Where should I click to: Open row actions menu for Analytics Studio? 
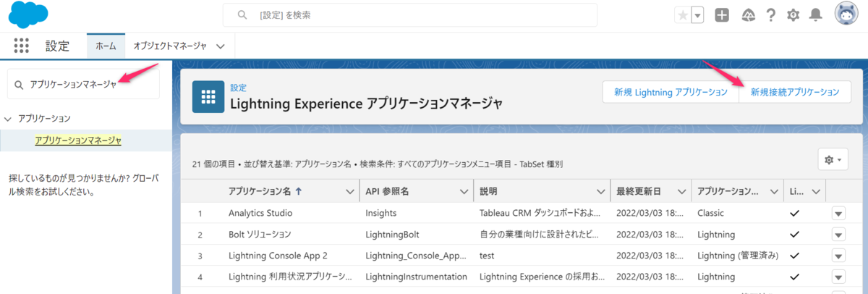click(838, 214)
